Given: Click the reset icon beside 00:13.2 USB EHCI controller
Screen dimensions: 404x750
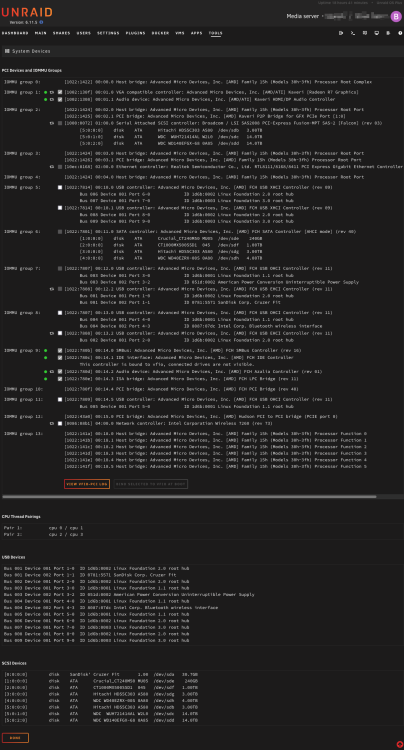Looking at the screenshot, I should point(52,333).
